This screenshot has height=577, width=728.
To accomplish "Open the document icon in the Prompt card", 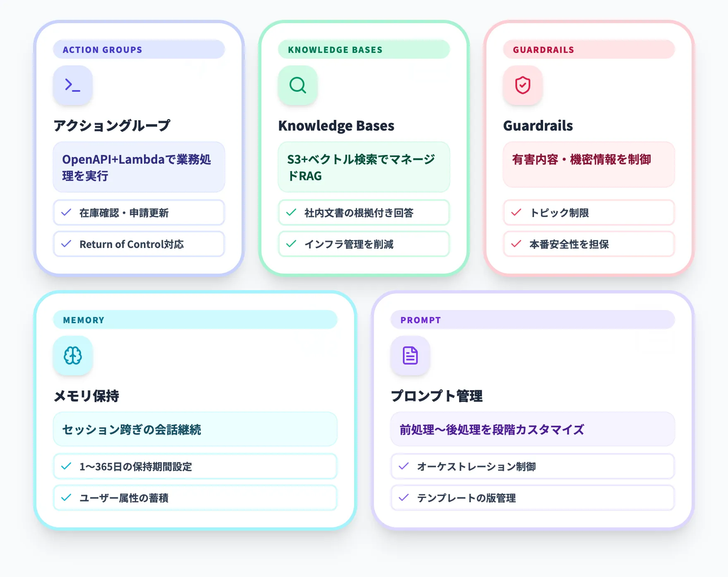I will (x=410, y=355).
